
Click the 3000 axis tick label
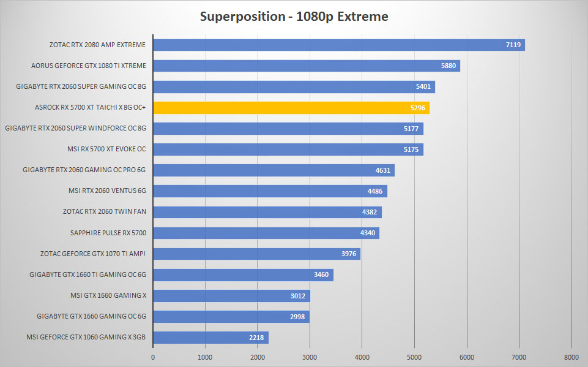310,357
